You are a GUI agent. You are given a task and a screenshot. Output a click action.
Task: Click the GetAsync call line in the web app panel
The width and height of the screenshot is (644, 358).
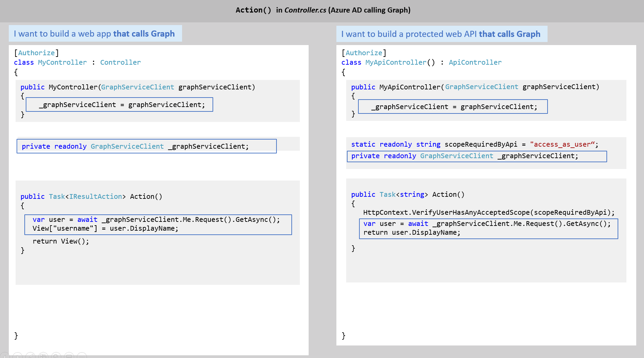[x=156, y=219]
